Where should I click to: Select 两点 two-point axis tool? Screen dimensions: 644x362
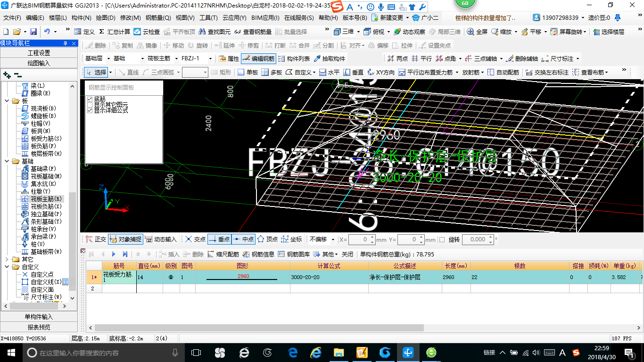[397, 59]
